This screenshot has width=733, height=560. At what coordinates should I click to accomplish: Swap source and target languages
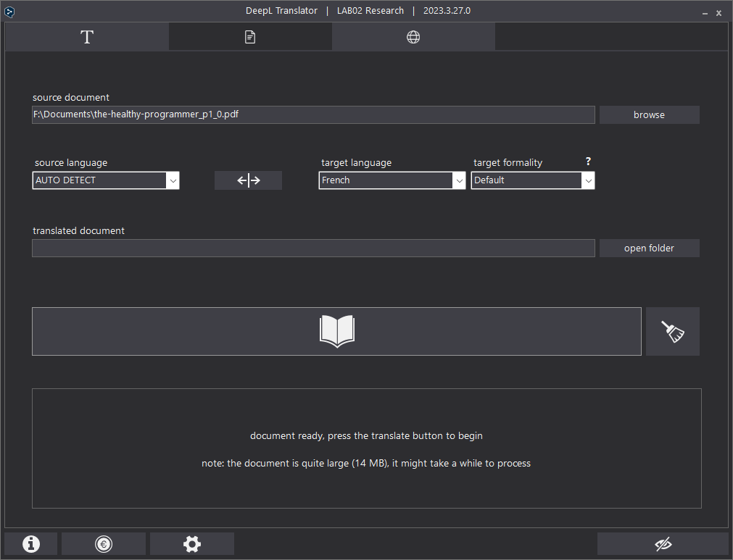coord(248,180)
